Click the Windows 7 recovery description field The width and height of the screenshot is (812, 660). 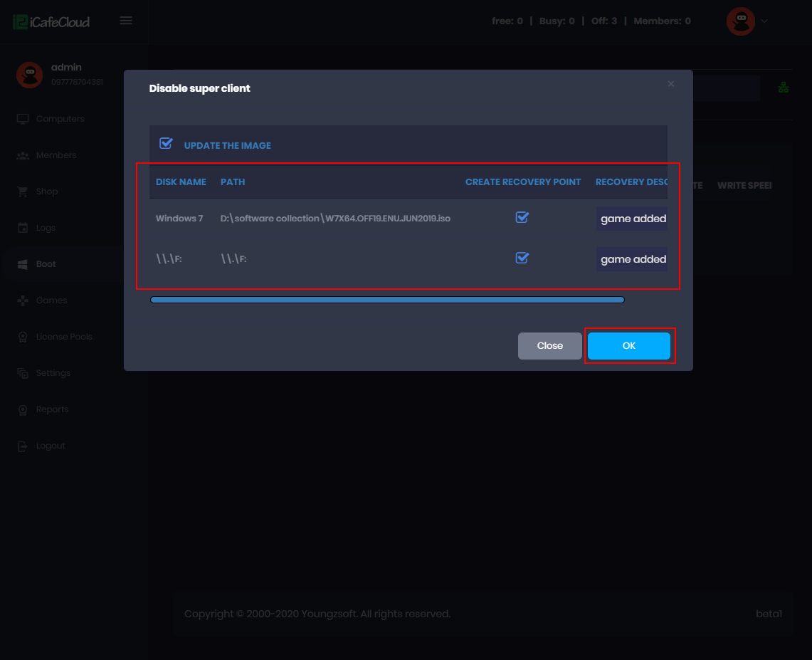click(632, 219)
